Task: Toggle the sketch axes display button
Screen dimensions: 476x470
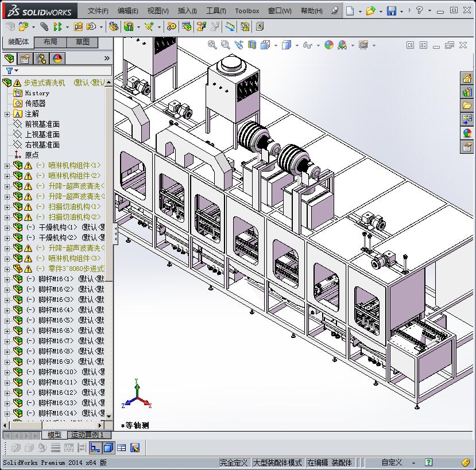Action: (x=95, y=448)
